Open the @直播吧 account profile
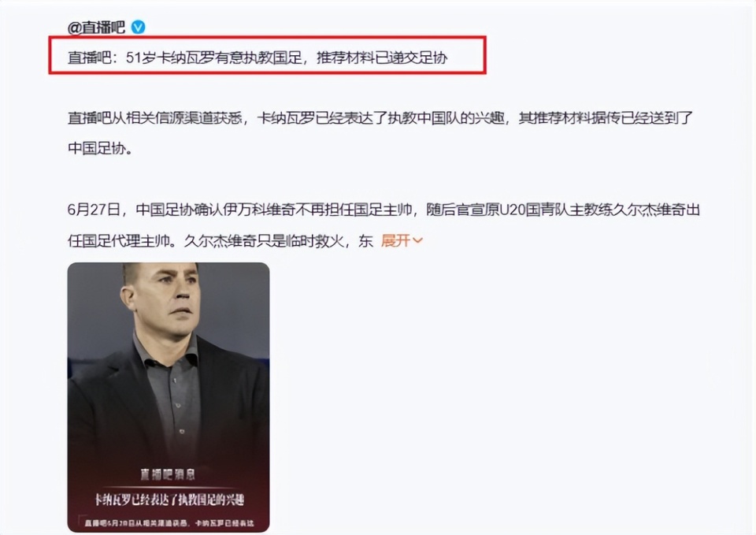This screenshot has height=535, width=756. 96,28
